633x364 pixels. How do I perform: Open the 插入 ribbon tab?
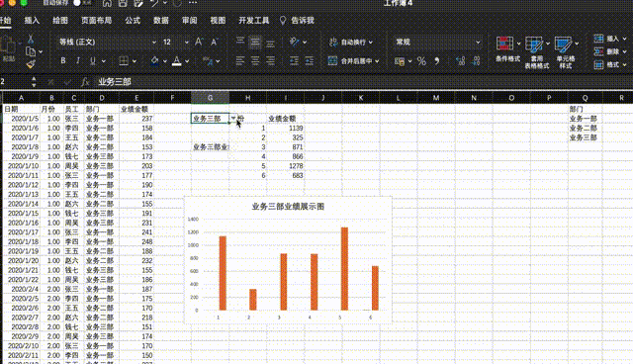click(32, 20)
